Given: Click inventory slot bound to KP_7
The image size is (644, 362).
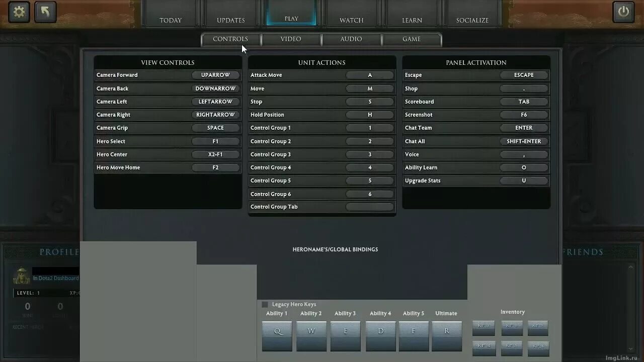Looking at the screenshot, I should click(x=484, y=328).
